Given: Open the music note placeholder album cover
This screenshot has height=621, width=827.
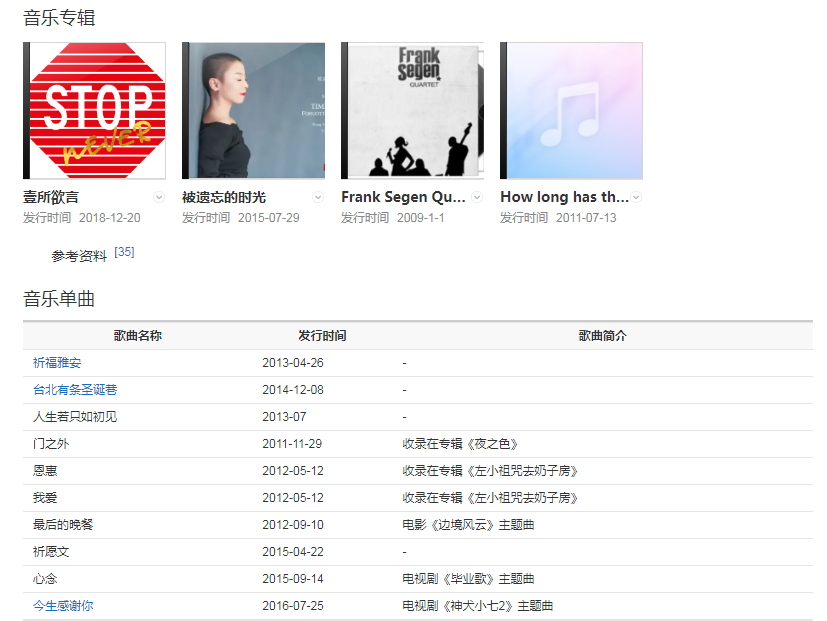Looking at the screenshot, I should (571, 111).
